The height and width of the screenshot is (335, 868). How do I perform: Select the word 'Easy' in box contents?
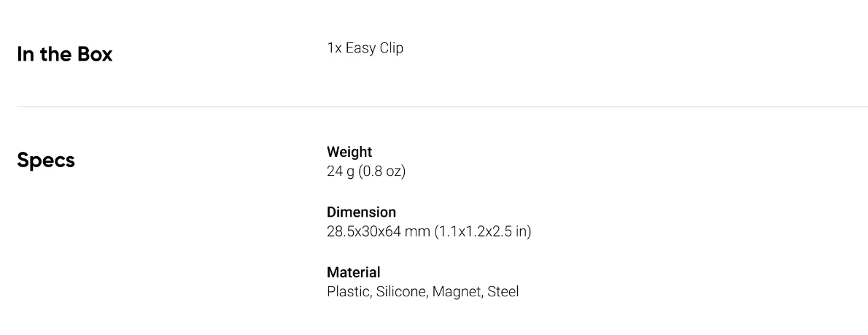click(x=360, y=49)
